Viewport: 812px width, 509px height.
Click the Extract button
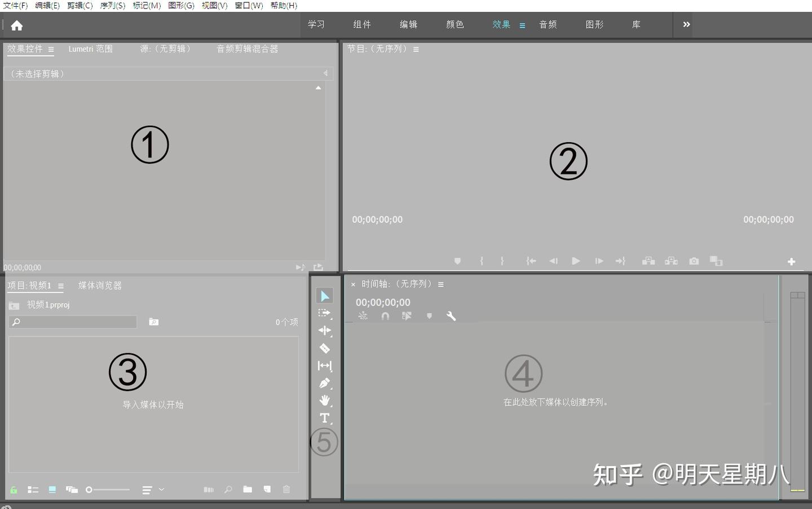click(x=671, y=261)
